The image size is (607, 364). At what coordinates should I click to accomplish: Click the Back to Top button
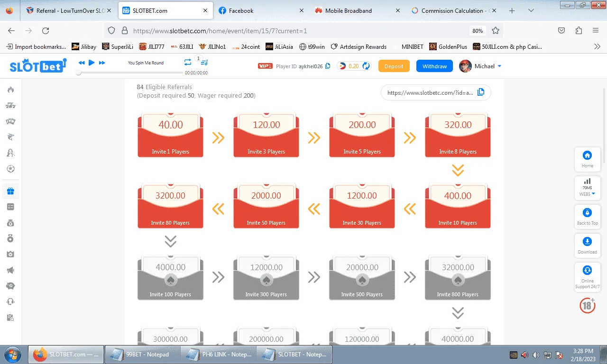tap(588, 217)
